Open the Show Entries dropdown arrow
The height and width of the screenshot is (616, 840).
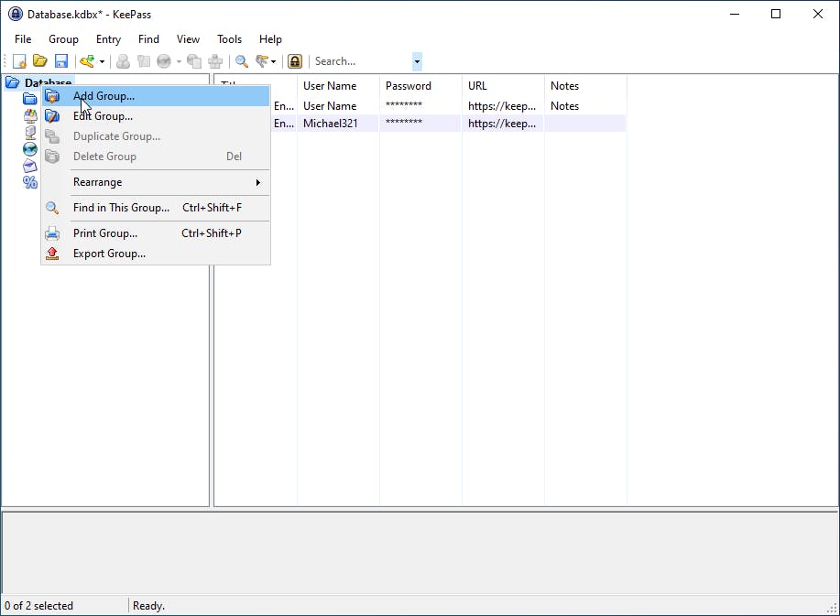274,61
